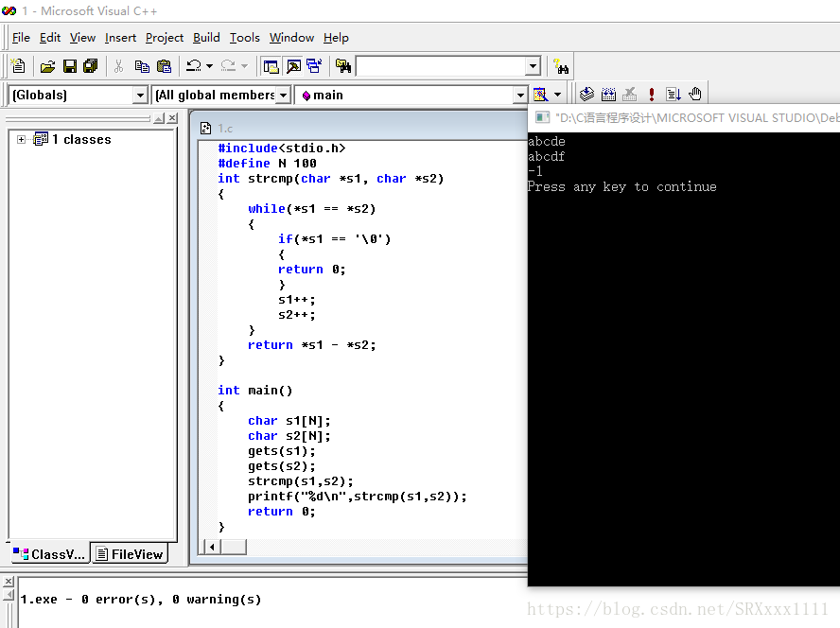Execute program red exclamation icon

652,95
